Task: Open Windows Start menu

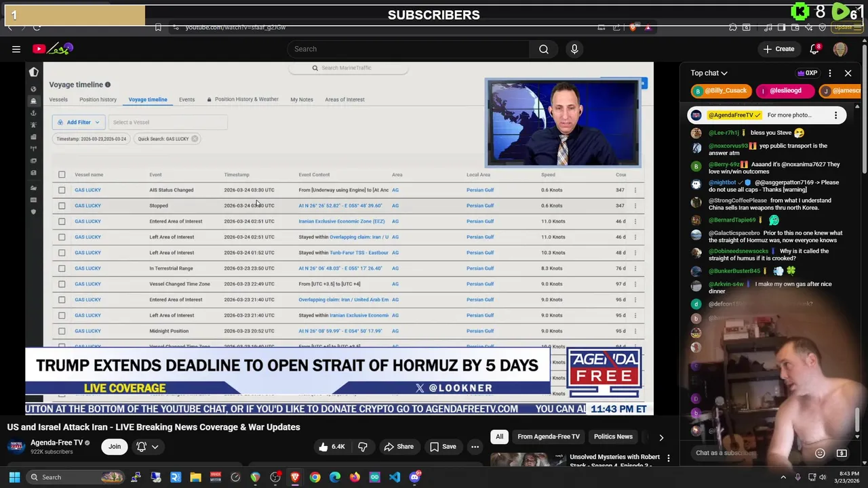Action: click(x=14, y=477)
